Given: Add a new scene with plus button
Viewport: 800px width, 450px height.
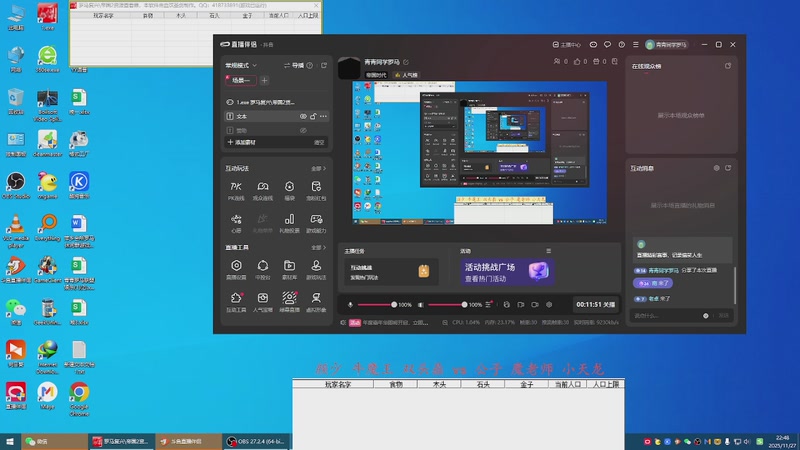Looking at the screenshot, I should (x=264, y=81).
